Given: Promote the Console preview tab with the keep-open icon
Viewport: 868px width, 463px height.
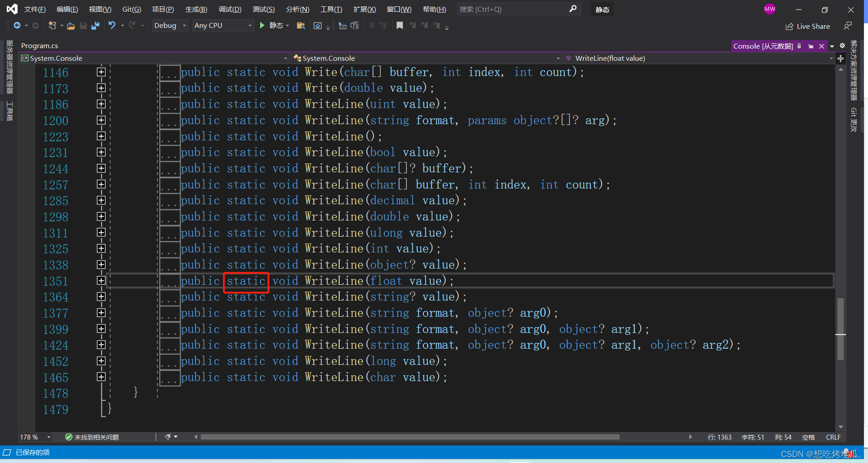Looking at the screenshot, I should [811, 46].
